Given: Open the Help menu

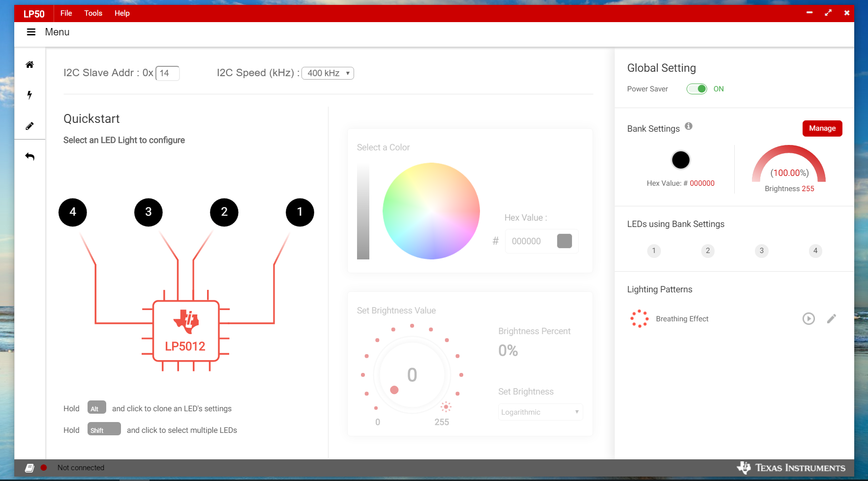Looking at the screenshot, I should [x=122, y=13].
